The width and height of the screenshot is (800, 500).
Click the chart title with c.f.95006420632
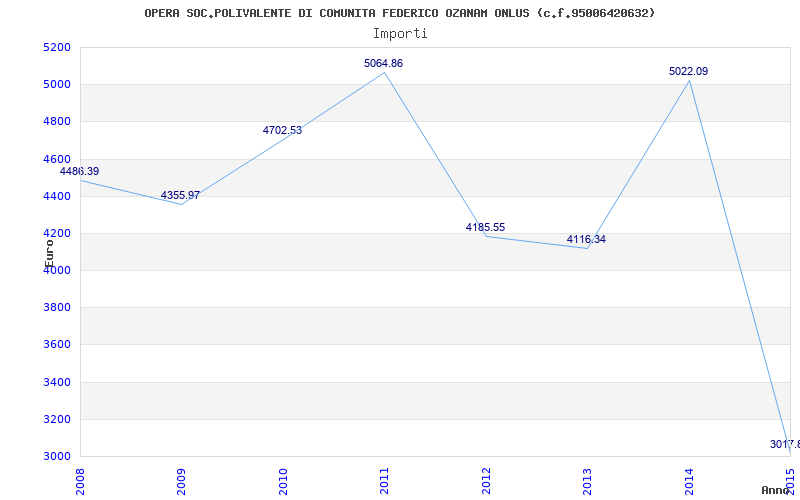(x=399, y=13)
